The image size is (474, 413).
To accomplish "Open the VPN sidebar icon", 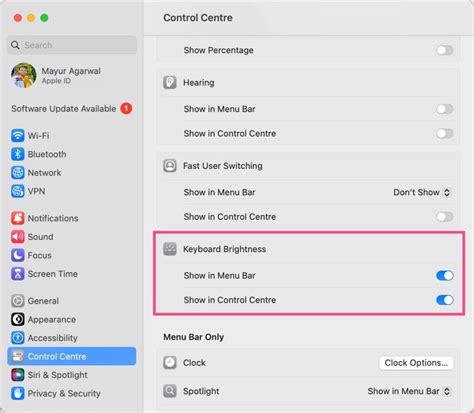I will (18, 191).
